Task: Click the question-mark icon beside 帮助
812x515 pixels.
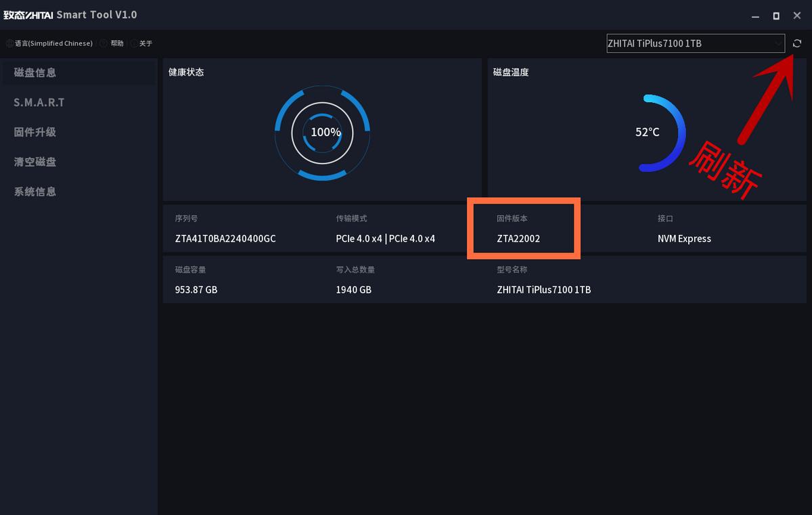Action: click(103, 43)
